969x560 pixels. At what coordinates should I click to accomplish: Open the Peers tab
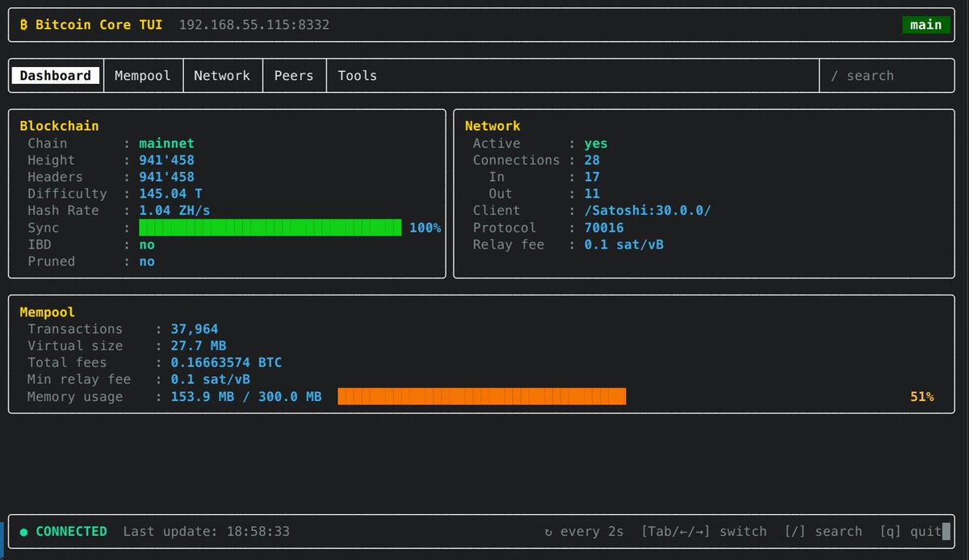point(294,76)
